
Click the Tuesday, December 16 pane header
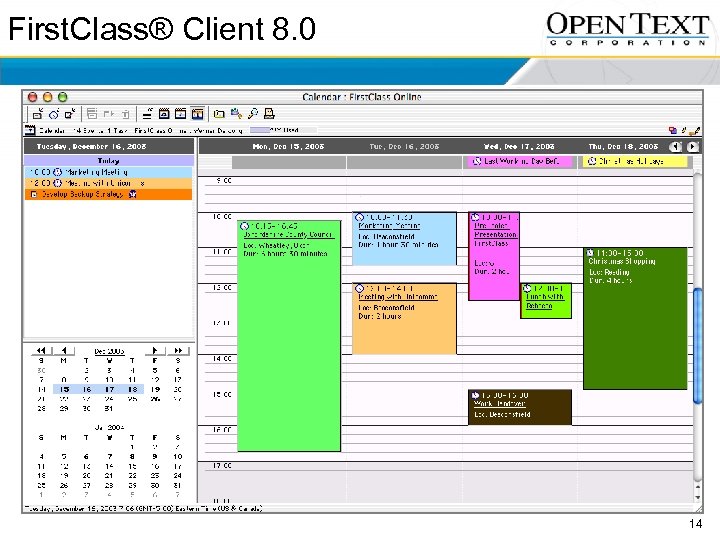click(x=109, y=146)
